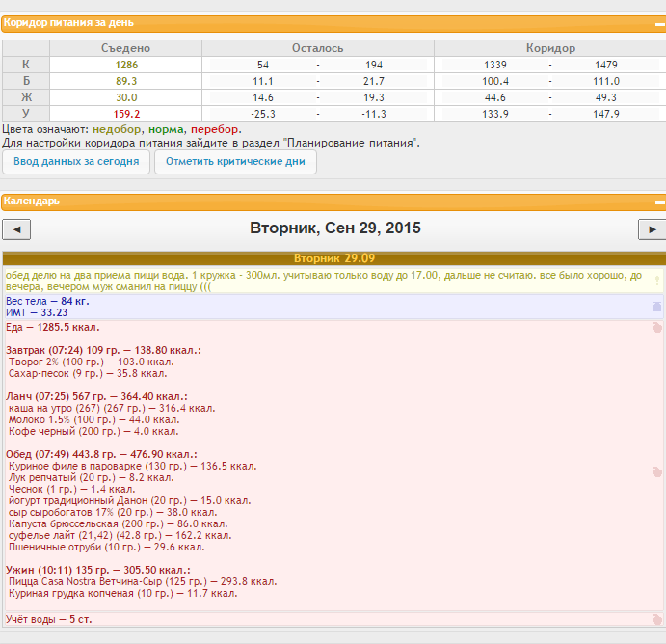The image size is (666, 644).
Task: Click the Вторник 29.09 day header bar
Action: click(333, 258)
